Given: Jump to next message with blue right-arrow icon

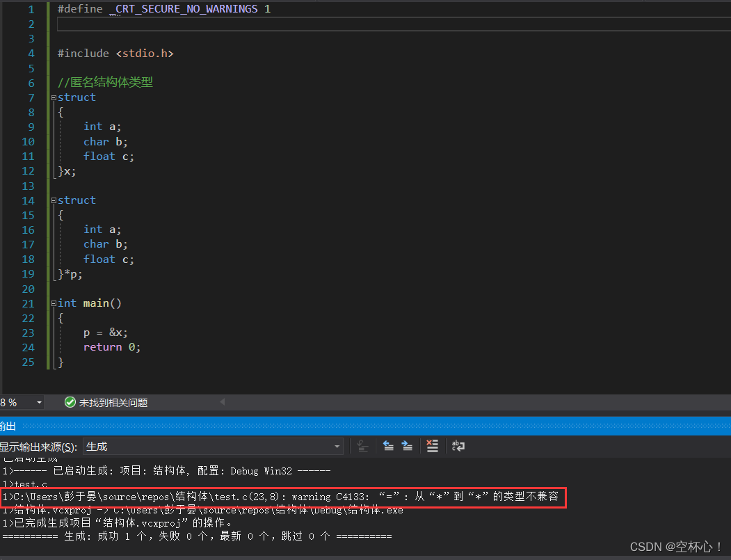Looking at the screenshot, I should click(x=408, y=446).
